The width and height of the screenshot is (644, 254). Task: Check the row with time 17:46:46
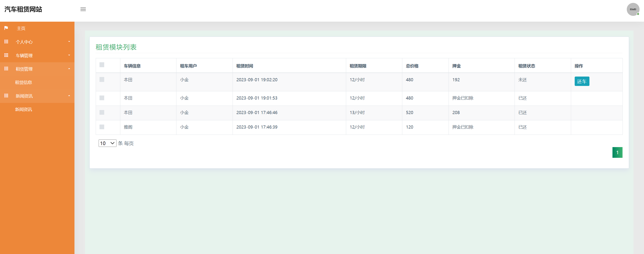click(102, 112)
